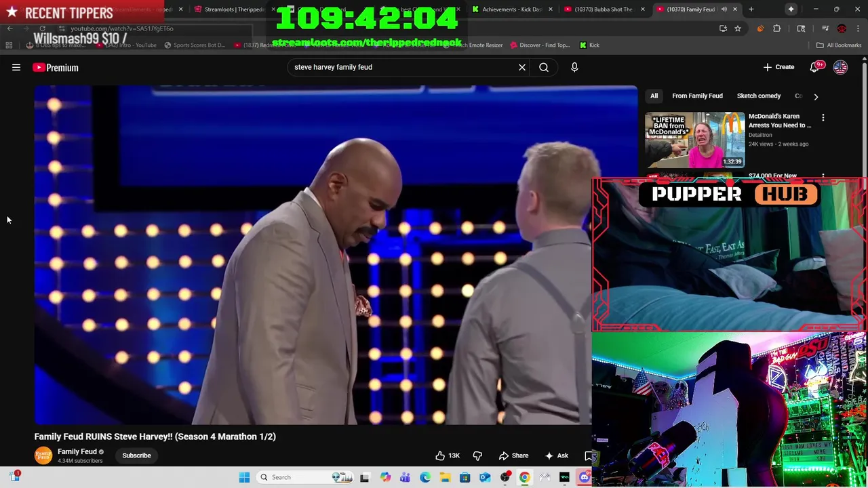This screenshot has width=868, height=488.
Task: Open the All Bookmarks folder
Action: coord(839,45)
